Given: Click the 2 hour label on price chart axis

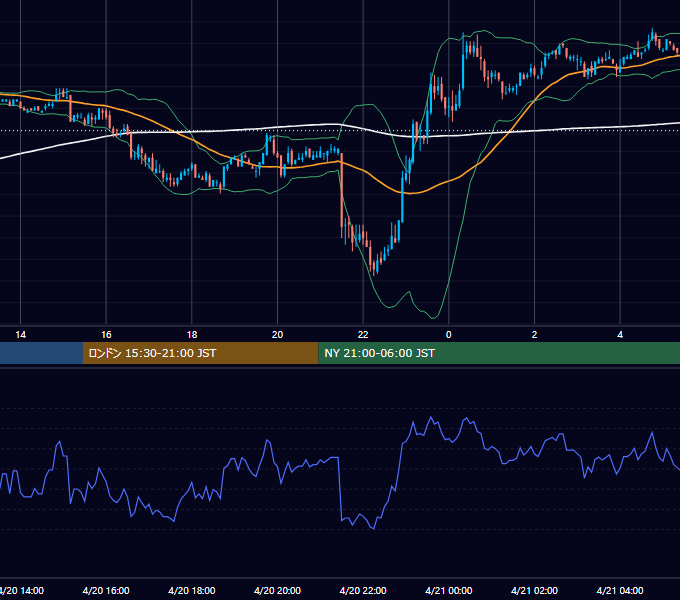Looking at the screenshot, I should 534,335.
